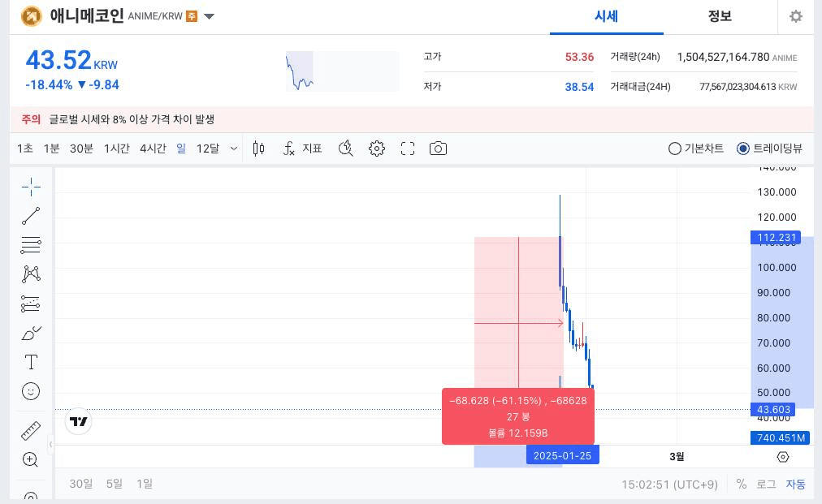Switch to the 시세 tab
The height and width of the screenshot is (504, 822).
click(607, 17)
